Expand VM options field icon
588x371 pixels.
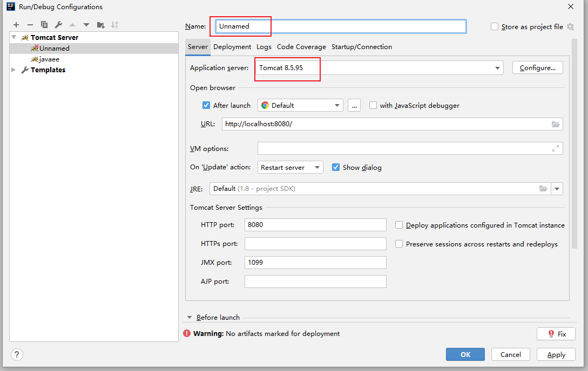tap(556, 149)
